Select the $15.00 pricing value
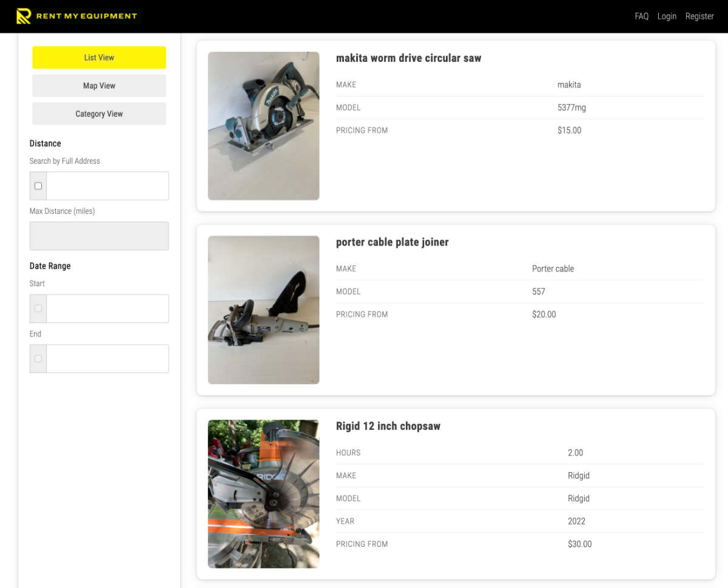The image size is (728, 588). coord(569,130)
